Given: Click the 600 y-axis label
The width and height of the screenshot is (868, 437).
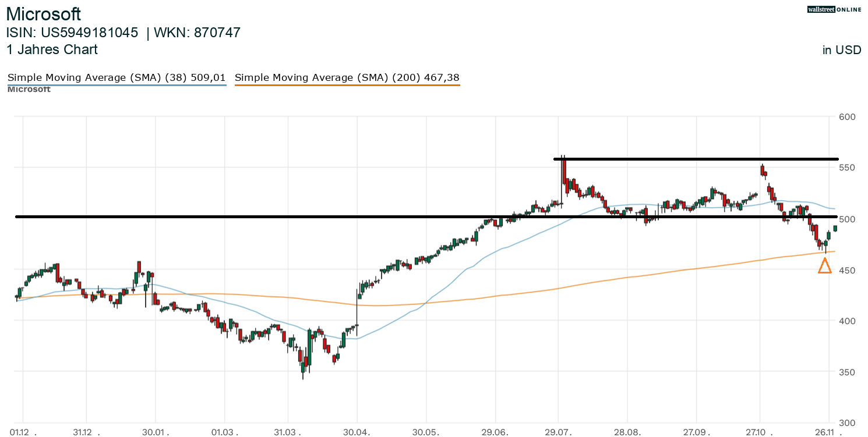Looking at the screenshot, I should coord(846,117).
